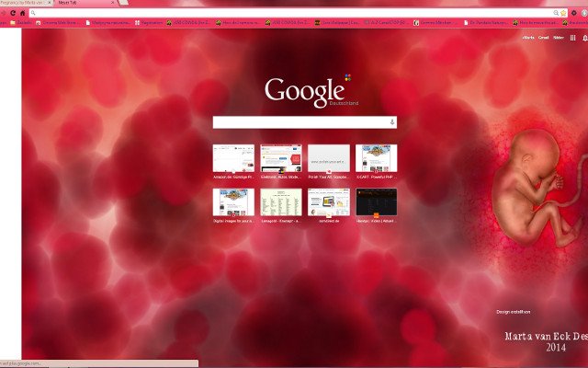
Task: Open the extension icon next to the star
Action: tap(573, 13)
